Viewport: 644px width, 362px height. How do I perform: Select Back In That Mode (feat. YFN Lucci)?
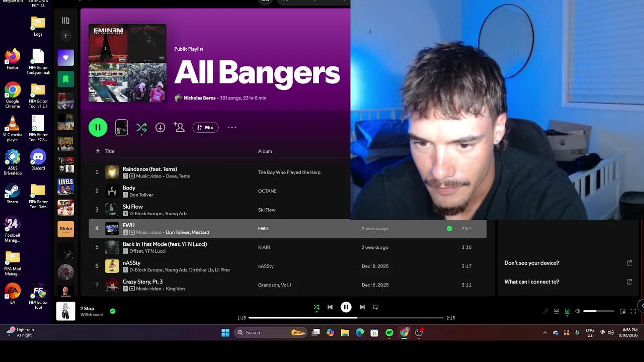[165, 244]
